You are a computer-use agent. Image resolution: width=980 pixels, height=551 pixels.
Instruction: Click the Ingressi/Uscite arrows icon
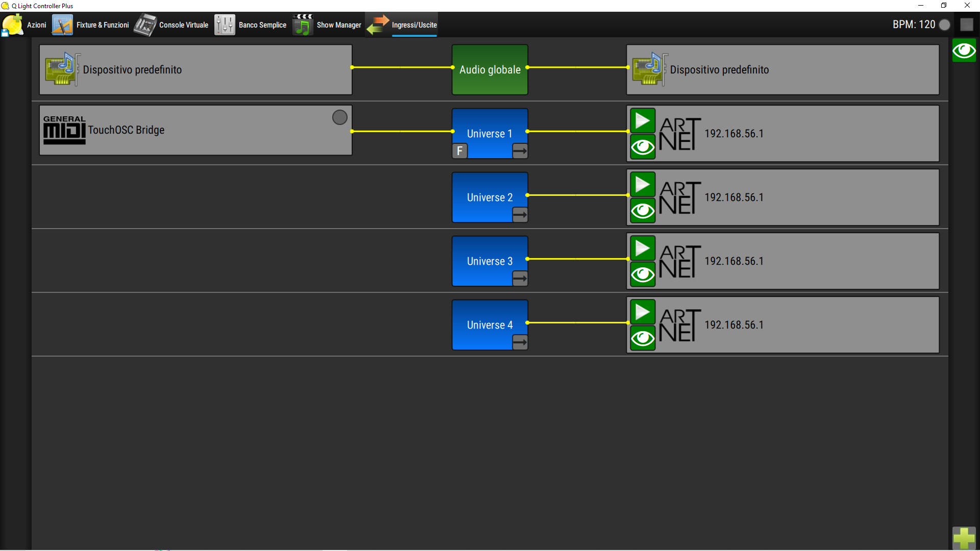(x=378, y=25)
